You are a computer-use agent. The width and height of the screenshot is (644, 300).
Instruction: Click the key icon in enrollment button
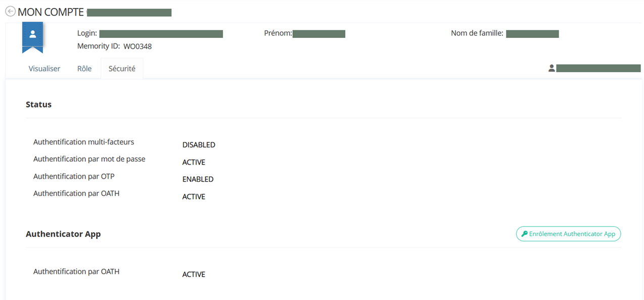524,234
